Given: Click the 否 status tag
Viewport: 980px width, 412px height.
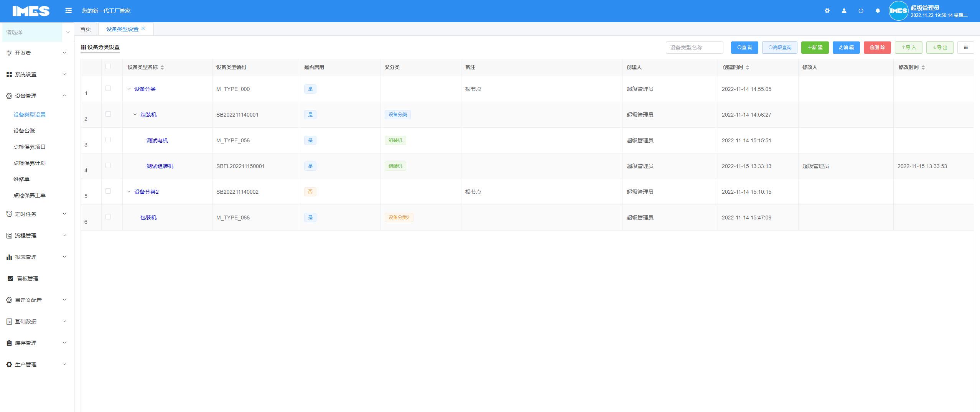Looking at the screenshot, I should [310, 192].
